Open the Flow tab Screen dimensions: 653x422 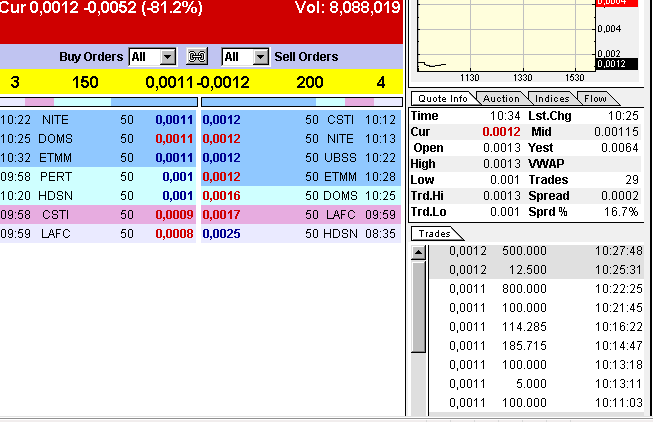click(x=595, y=98)
